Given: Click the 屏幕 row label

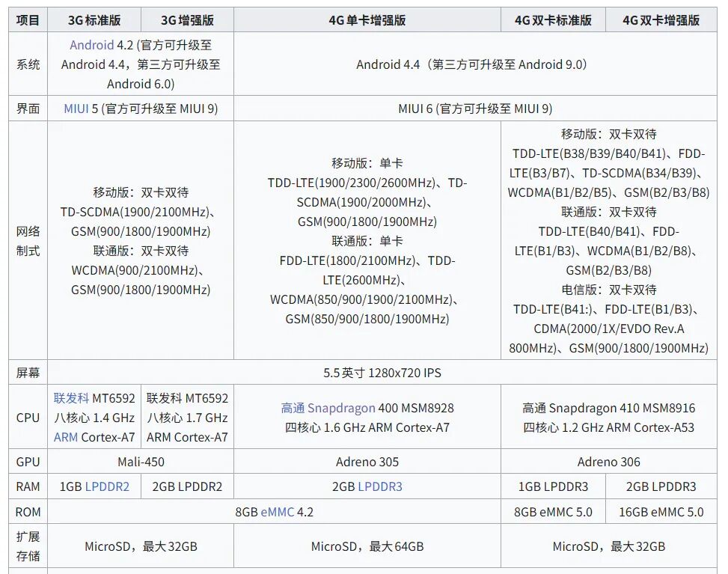Looking at the screenshot, I should click(28, 373).
